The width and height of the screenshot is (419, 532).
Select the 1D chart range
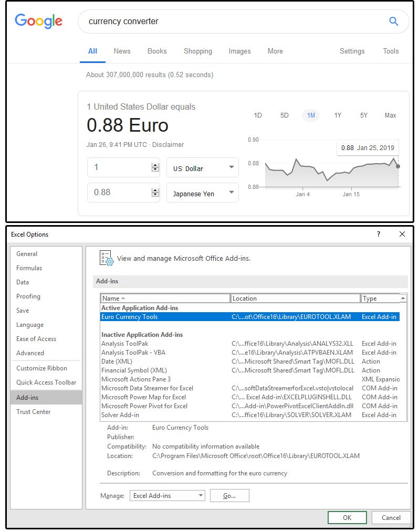point(258,115)
